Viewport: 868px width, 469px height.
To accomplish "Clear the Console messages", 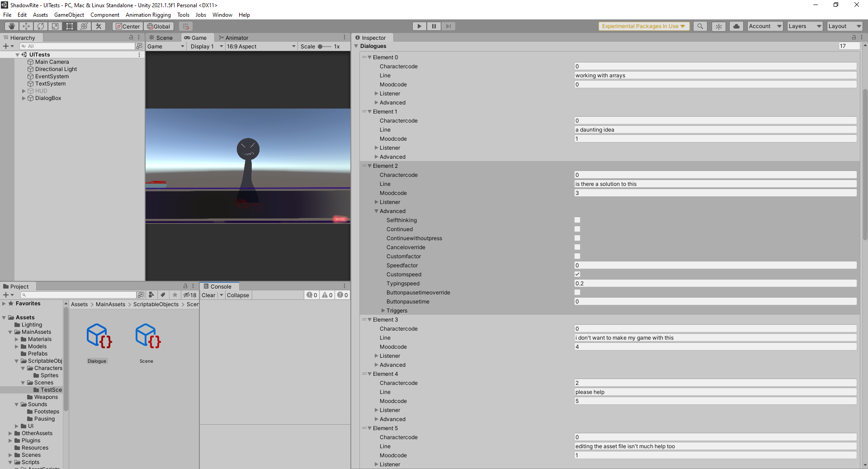I will pyautogui.click(x=208, y=295).
